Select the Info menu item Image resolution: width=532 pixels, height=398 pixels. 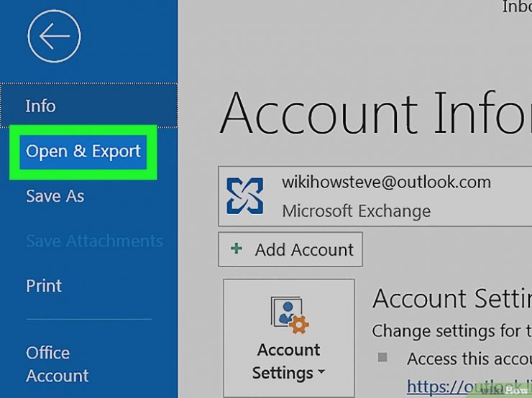(x=89, y=106)
